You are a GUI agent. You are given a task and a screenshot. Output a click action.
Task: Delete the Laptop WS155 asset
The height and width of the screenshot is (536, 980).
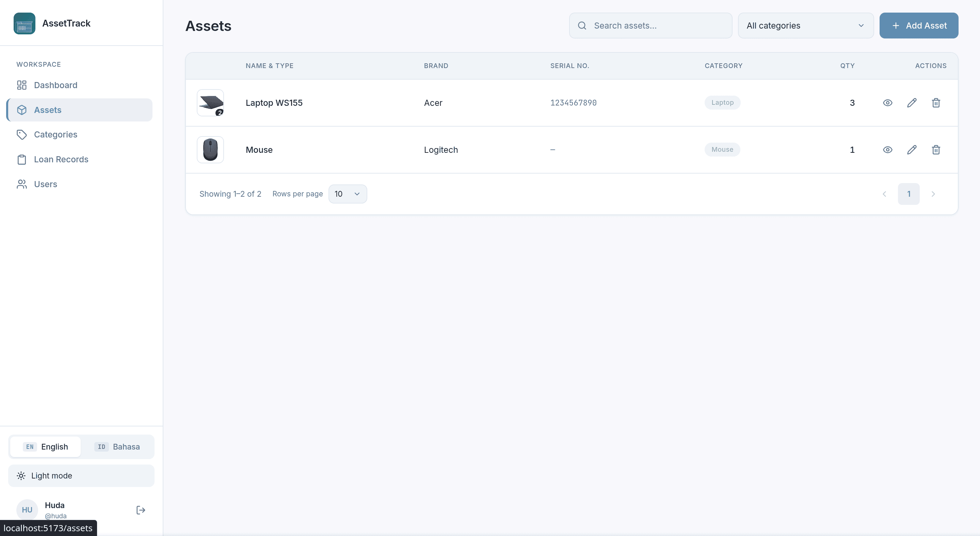pos(936,103)
